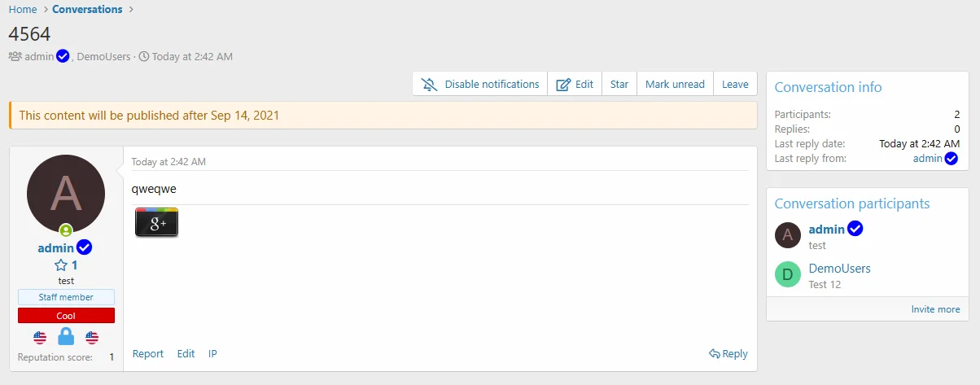Image resolution: width=980 pixels, height=385 pixels.
Task: Click the reputation star icon
Action: pos(60,265)
